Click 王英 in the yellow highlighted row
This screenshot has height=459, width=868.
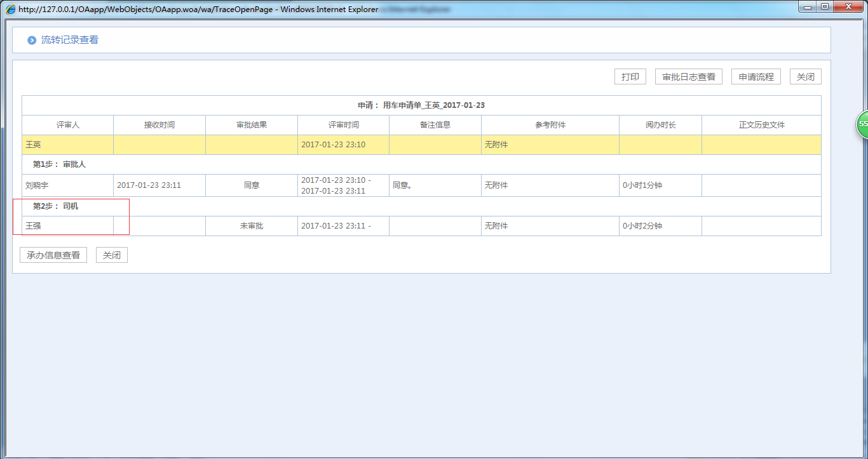pos(33,145)
